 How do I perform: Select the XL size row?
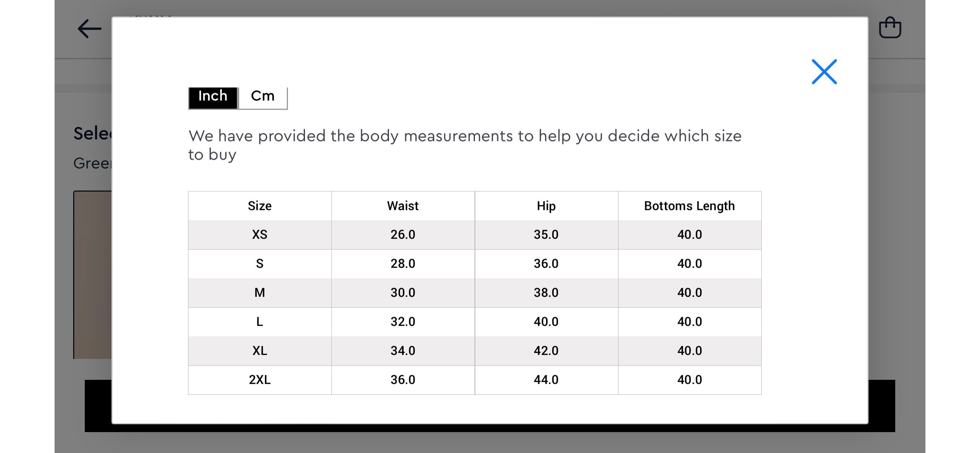(x=475, y=351)
